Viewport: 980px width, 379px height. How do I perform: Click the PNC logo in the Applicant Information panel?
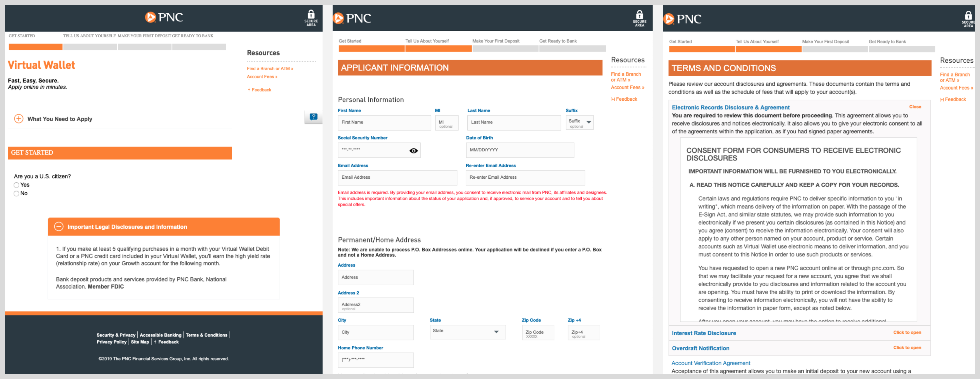(352, 18)
